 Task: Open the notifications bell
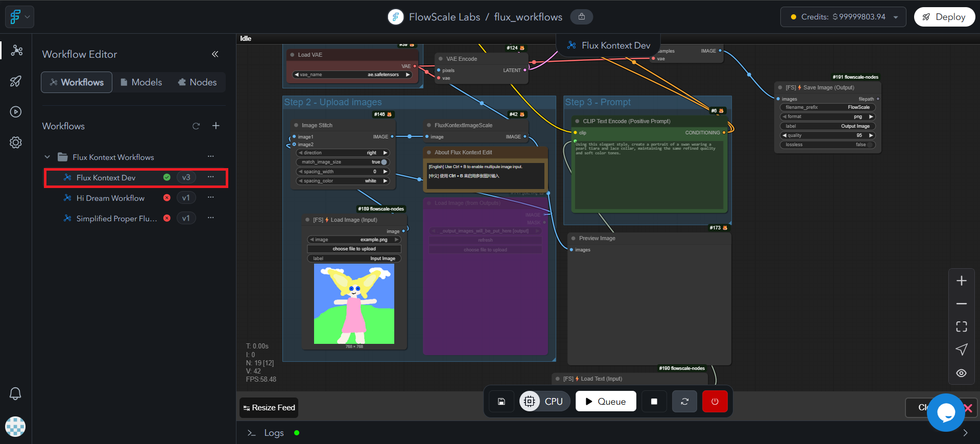pyautogui.click(x=15, y=393)
